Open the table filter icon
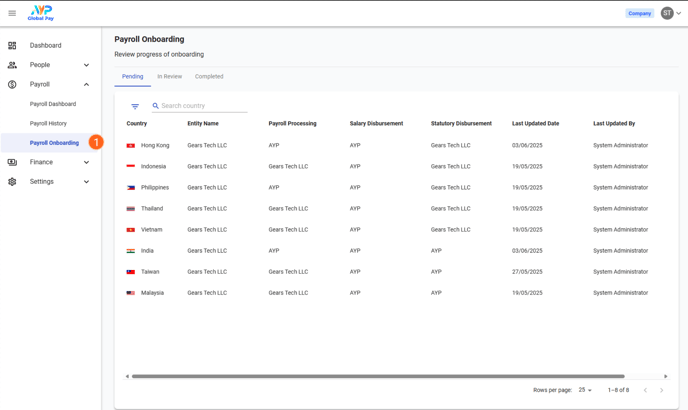This screenshot has height=410, width=688. tap(135, 106)
